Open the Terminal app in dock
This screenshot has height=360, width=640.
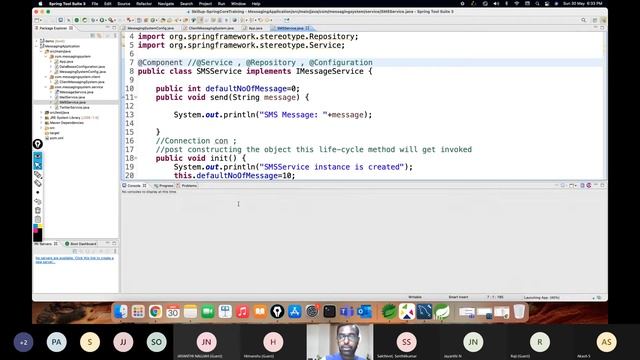click(329, 312)
